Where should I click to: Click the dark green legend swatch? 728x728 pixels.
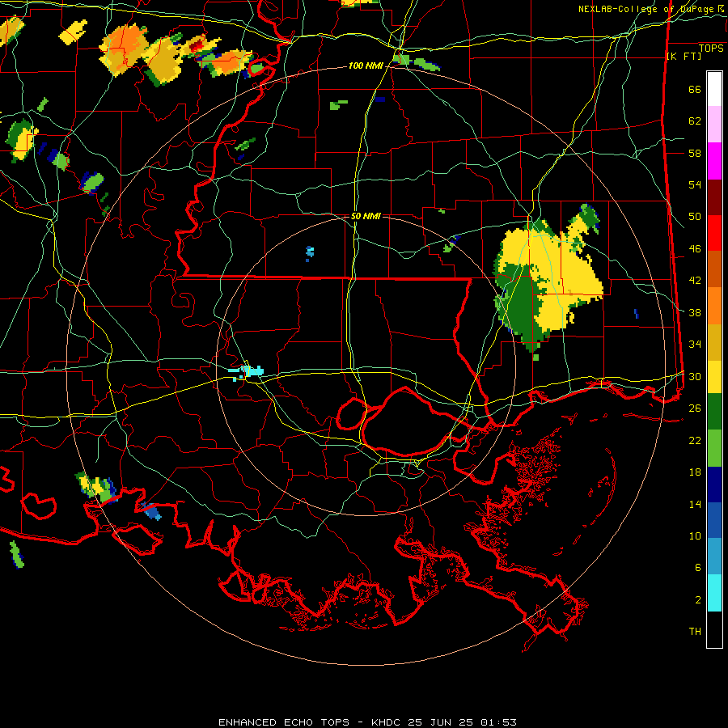point(714,412)
